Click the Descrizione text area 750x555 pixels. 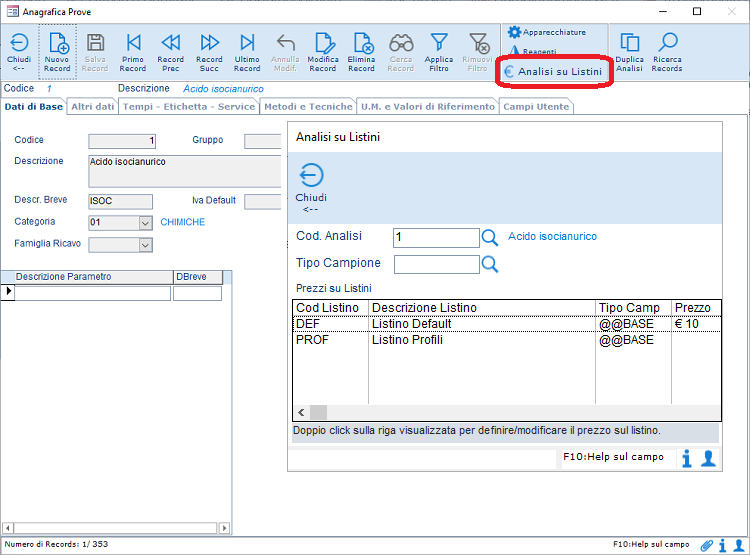click(185, 171)
